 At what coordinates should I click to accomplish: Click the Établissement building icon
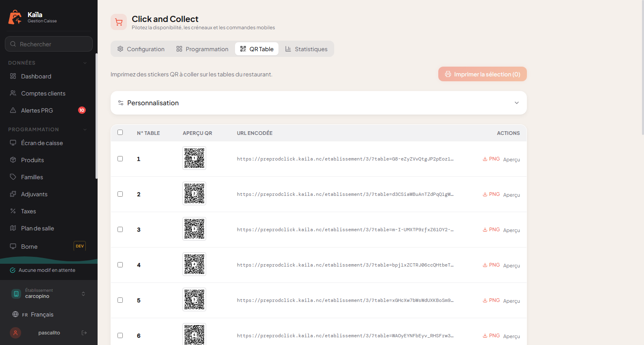[x=16, y=293]
